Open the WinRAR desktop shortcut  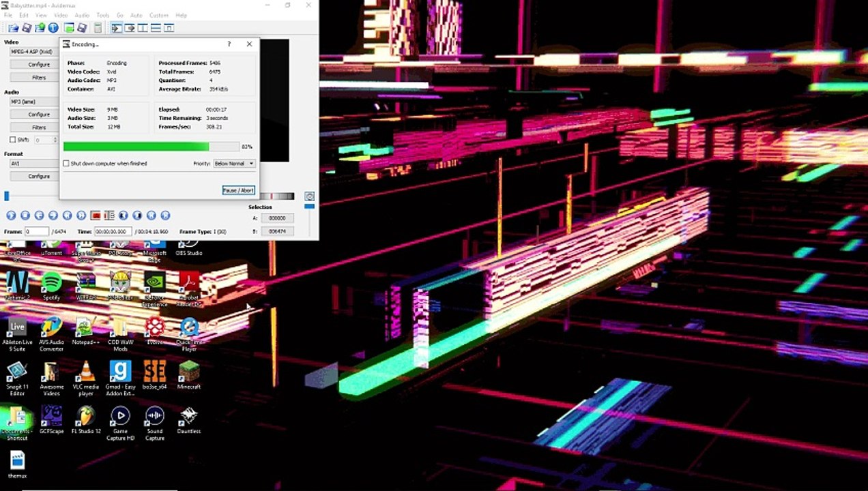(x=86, y=286)
